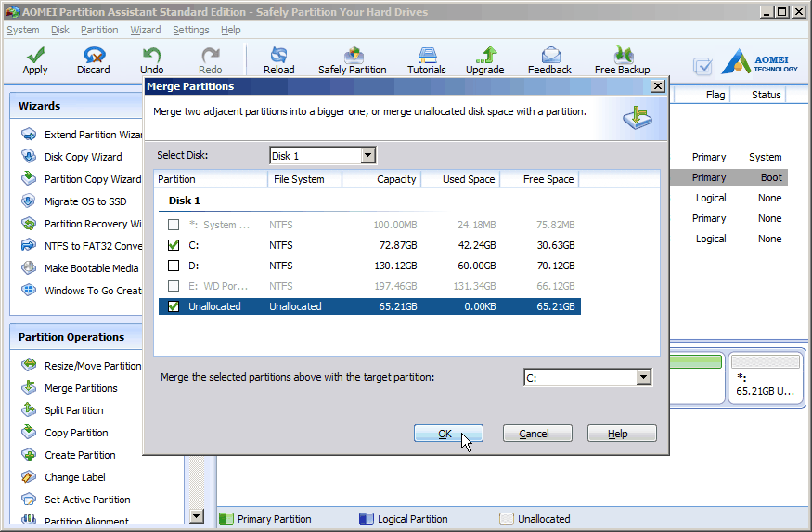This screenshot has height=532, width=812.
Task: Open the Partition menu
Action: [99, 30]
